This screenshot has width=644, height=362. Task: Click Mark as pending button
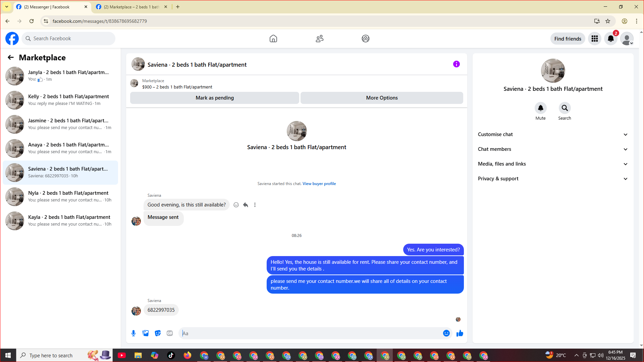[x=215, y=98]
